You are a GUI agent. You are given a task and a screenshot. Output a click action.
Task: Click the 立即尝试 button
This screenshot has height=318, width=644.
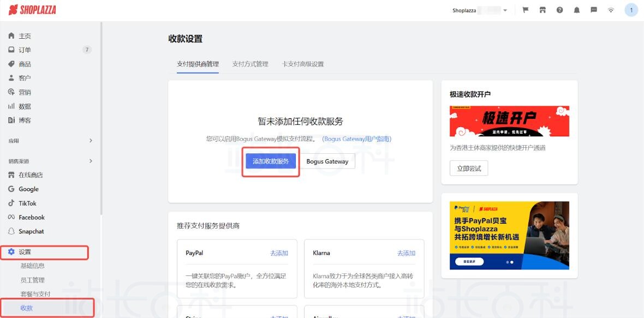tap(469, 168)
